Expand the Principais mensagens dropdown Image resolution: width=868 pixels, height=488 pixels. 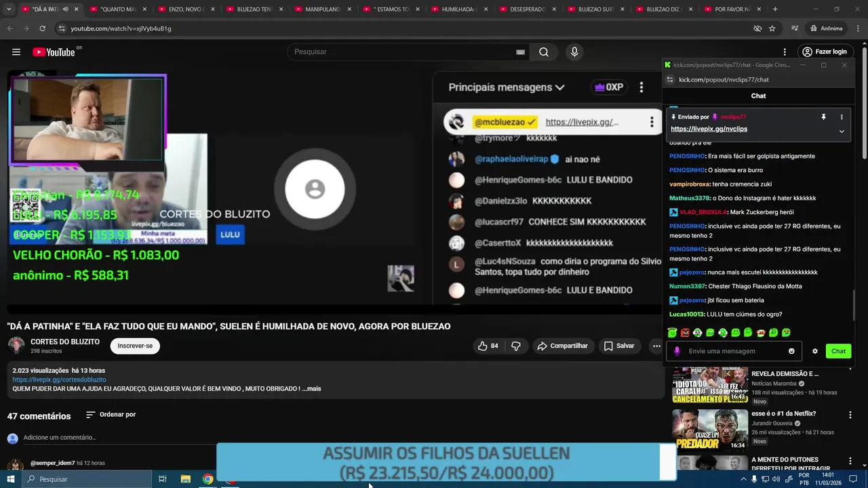click(507, 87)
